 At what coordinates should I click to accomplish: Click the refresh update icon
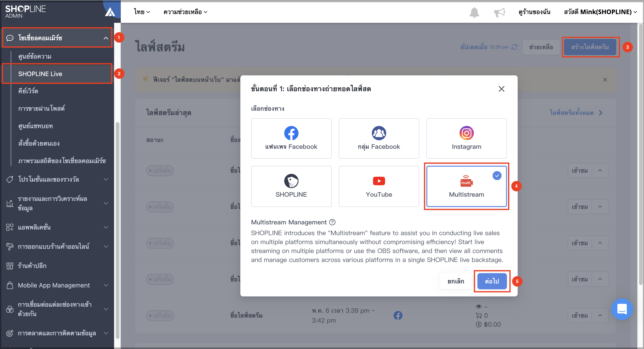coord(514,47)
